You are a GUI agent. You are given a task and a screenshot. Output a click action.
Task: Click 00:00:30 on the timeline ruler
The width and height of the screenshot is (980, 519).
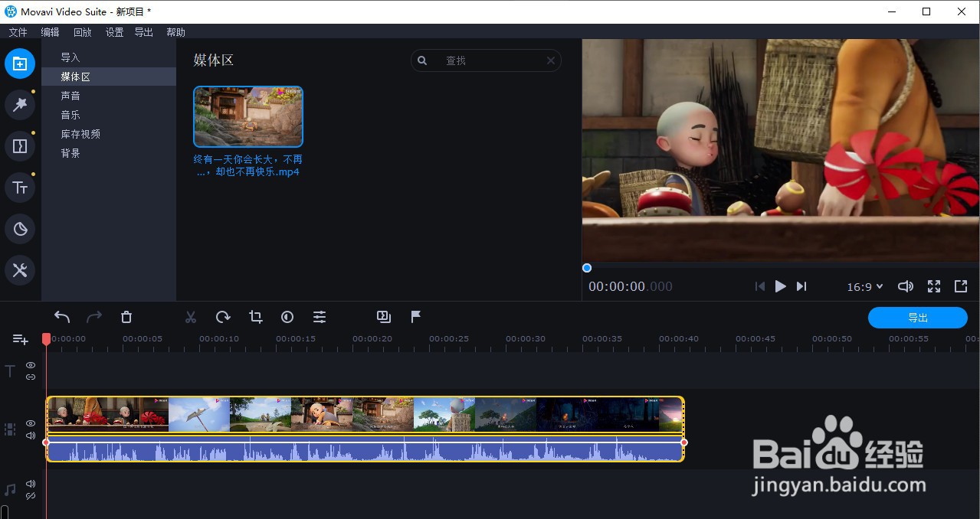pyautogui.click(x=525, y=338)
